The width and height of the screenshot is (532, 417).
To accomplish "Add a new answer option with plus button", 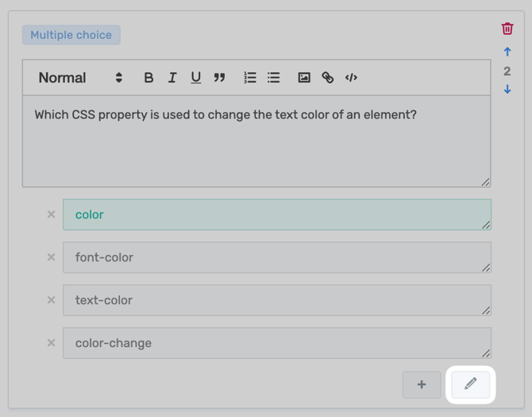I will (422, 385).
